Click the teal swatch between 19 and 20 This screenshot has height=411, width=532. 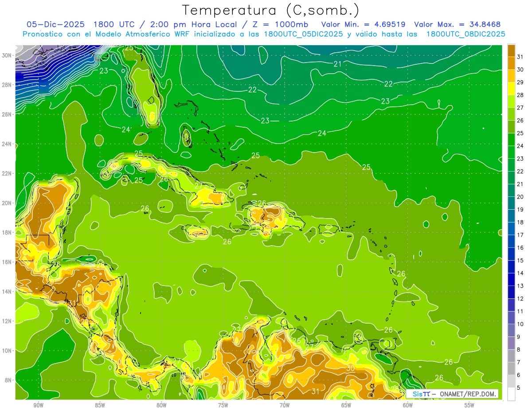pyautogui.click(x=511, y=203)
